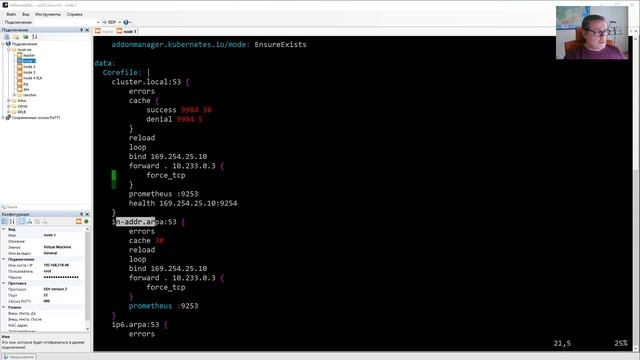Click the Имя вкладки value General
The width and height of the screenshot is (640, 360).
coord(50,253)
